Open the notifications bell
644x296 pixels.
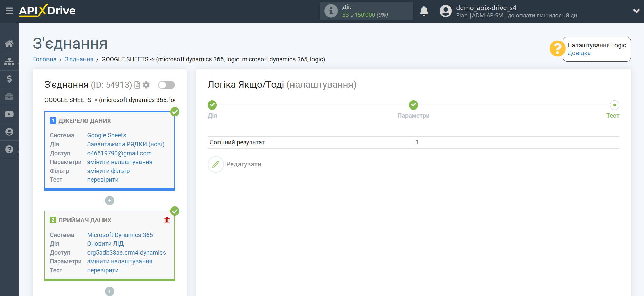[x=424, y=11]
